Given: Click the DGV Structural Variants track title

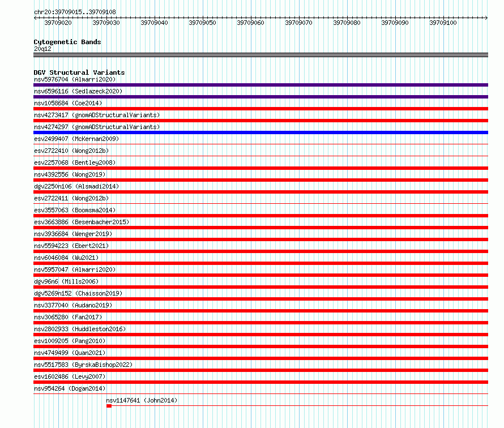Looking at the screenshot, I should (x=79, y=72).
